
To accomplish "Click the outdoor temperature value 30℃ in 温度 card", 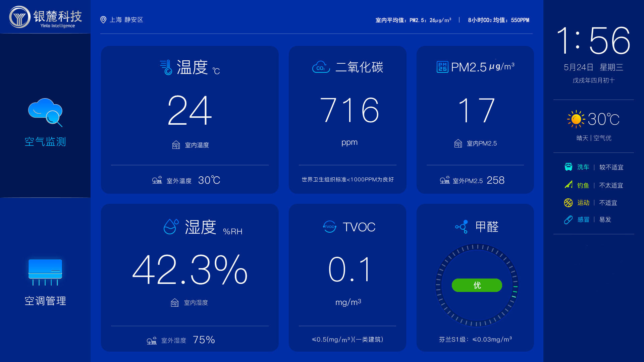I will point(209,180).
